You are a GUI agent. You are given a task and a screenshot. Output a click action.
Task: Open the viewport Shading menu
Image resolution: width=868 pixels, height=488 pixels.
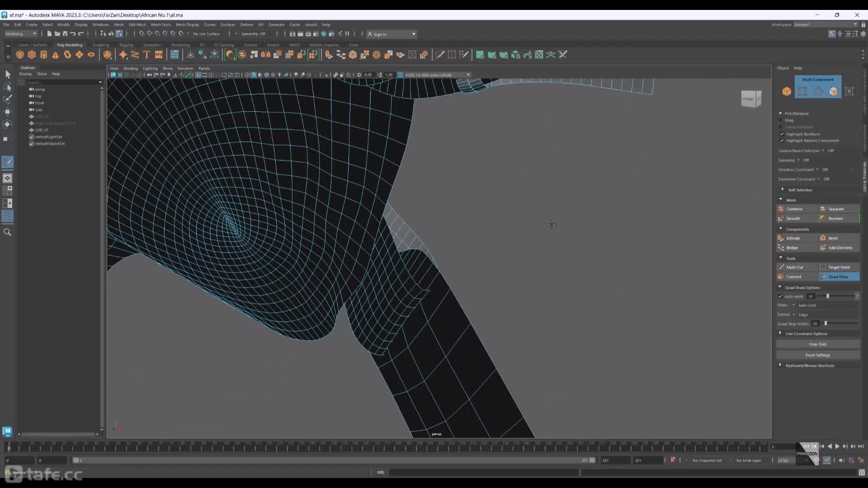click(x=131, y=68)
